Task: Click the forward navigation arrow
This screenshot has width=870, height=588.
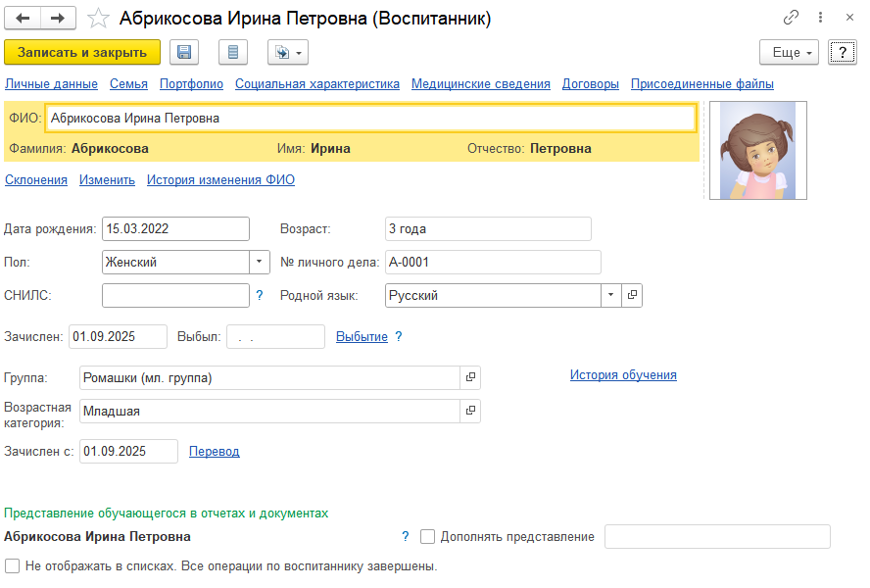Action: (58, 19)
